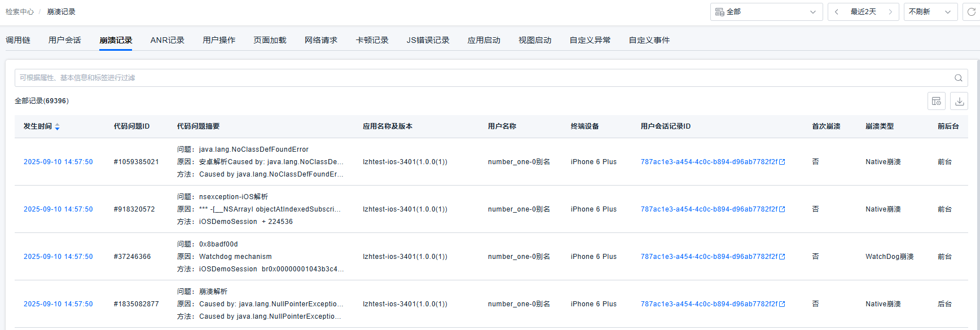
Task: Click the download export icon above the table
Action: click(959, 102)
